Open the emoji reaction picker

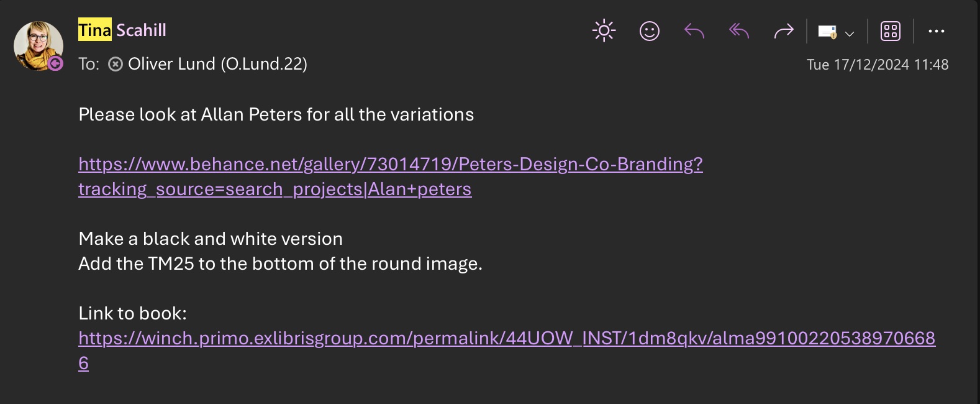point(649,30)
